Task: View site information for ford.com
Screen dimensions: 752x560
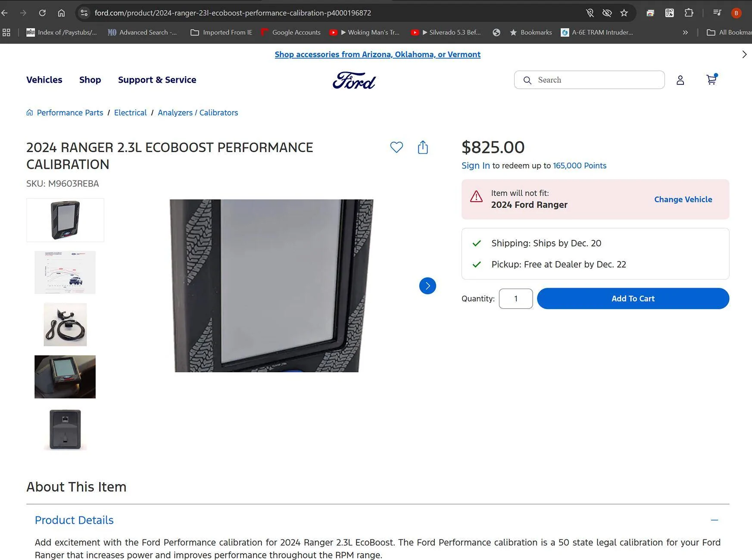Action: tap(84, 13)
